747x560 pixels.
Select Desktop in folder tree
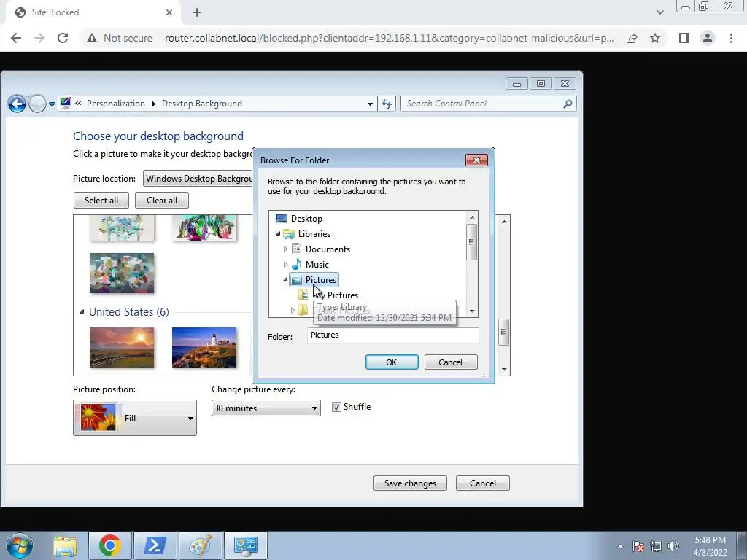point(306,219)
